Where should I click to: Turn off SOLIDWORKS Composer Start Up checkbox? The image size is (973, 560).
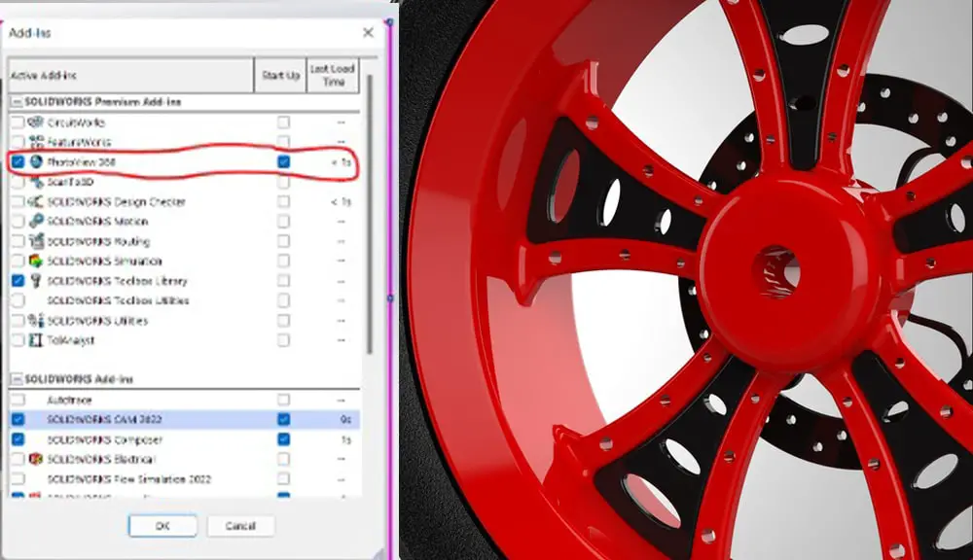pyautogui.click(x=283, y=439)
